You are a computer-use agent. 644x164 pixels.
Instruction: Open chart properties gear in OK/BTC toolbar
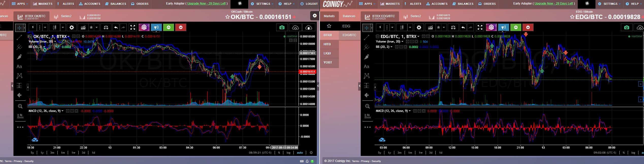(x=72, y=27)
